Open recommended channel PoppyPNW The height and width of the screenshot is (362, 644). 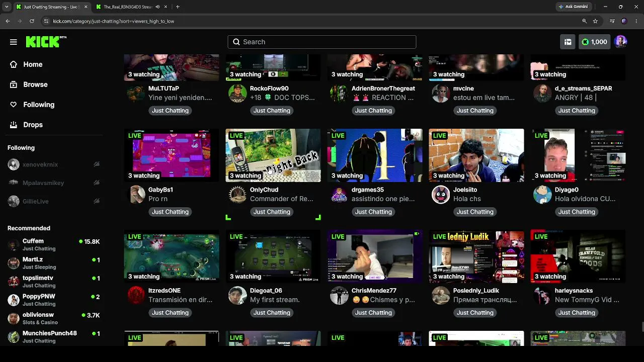(54, 300)
